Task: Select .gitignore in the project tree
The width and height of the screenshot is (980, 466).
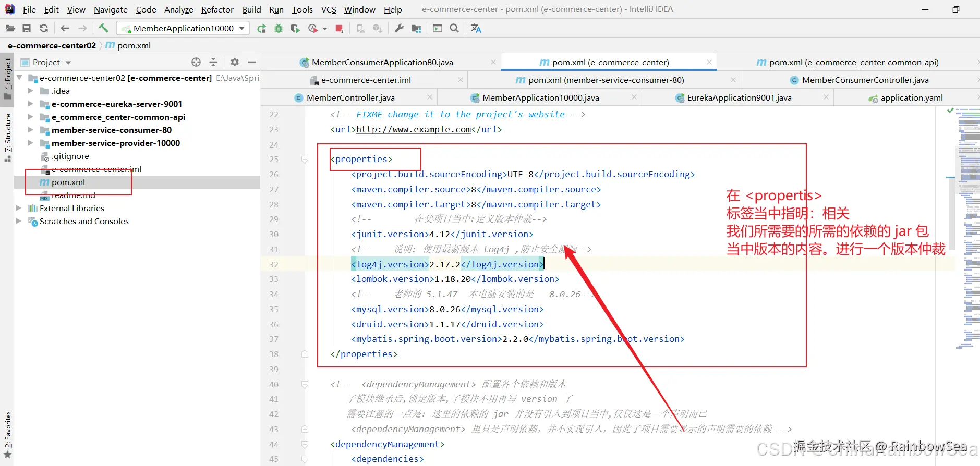Action: click(x=70, y=156)
